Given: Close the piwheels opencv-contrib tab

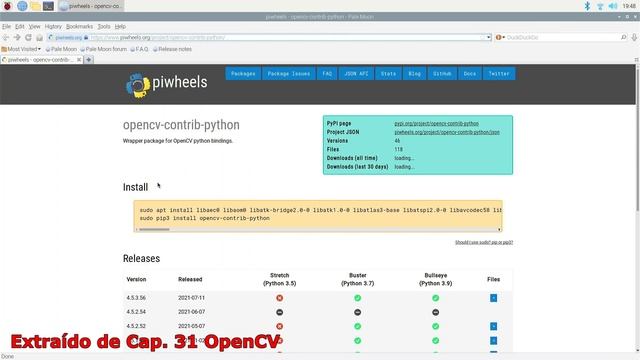Looking at the screenshot, I should [x=79, y=60].
